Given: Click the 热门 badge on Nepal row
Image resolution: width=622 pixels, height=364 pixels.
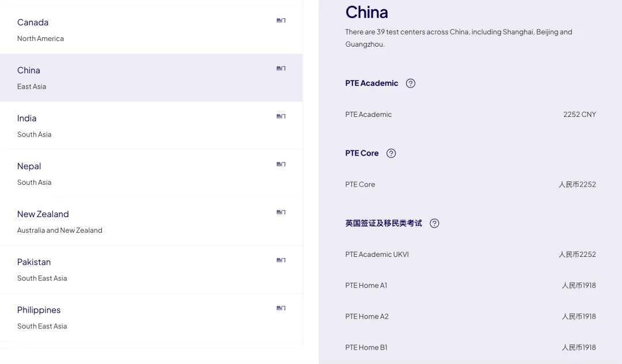Looking at the screenshot, I should [281, 164].
